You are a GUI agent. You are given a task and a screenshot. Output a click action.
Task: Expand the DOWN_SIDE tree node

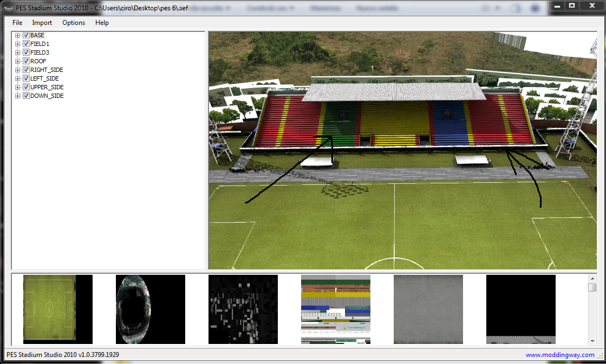17,96
